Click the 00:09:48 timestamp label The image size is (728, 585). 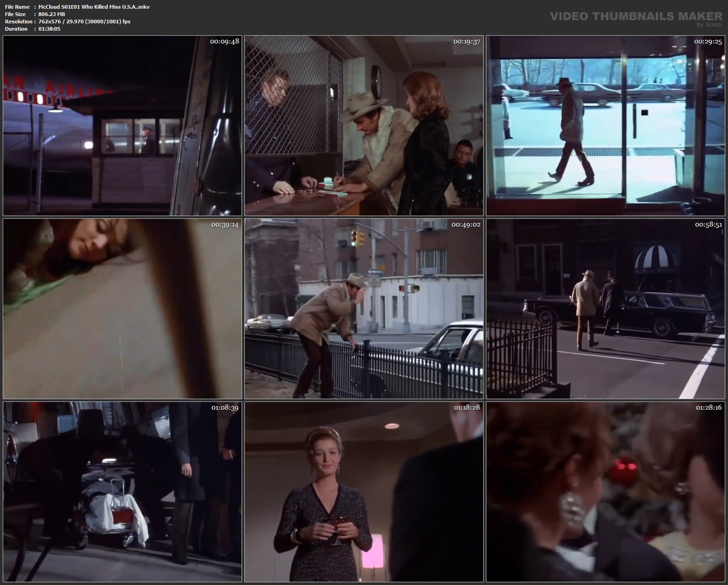pos(225,41)
